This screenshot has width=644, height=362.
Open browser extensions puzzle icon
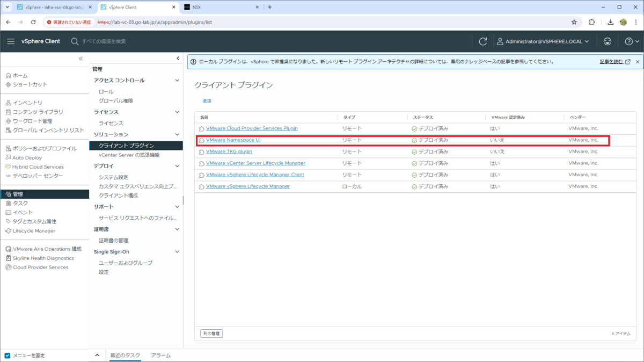[x=592, y=22]
